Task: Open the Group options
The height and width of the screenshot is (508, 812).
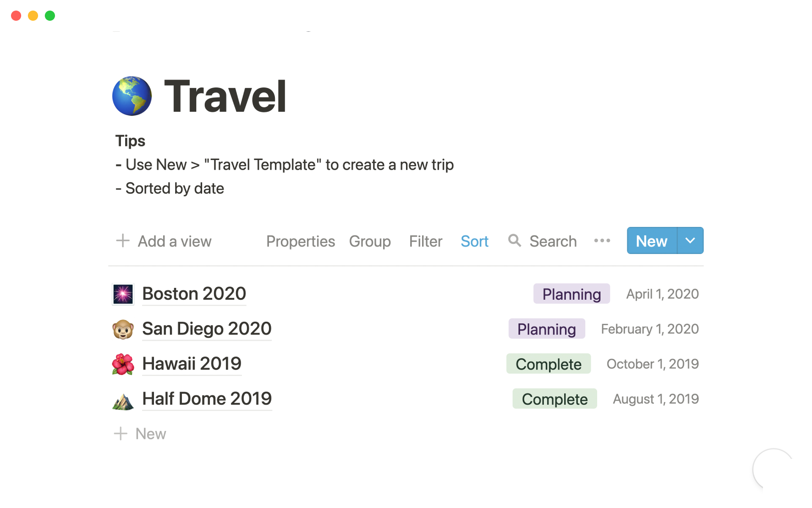Action: pyautogui.click(x=370, y=241)
